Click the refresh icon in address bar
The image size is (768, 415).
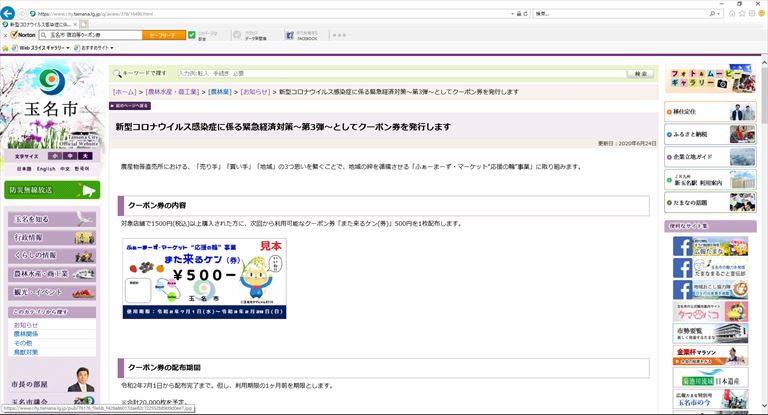526,14
